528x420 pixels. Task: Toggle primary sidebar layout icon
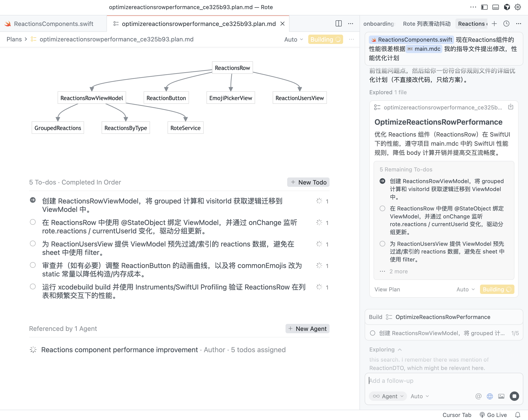point(484,7)
